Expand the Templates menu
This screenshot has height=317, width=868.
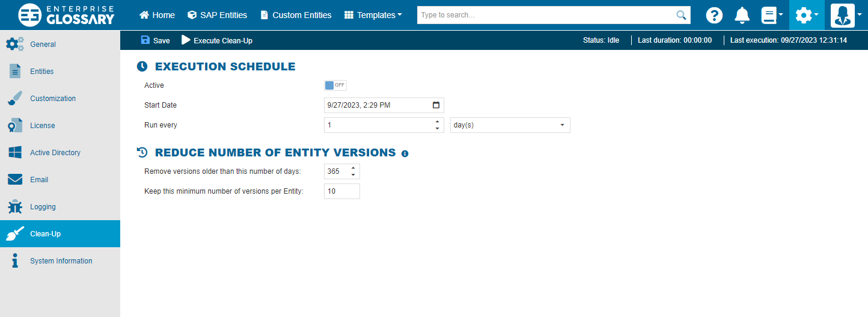click(x=373, y=15)
